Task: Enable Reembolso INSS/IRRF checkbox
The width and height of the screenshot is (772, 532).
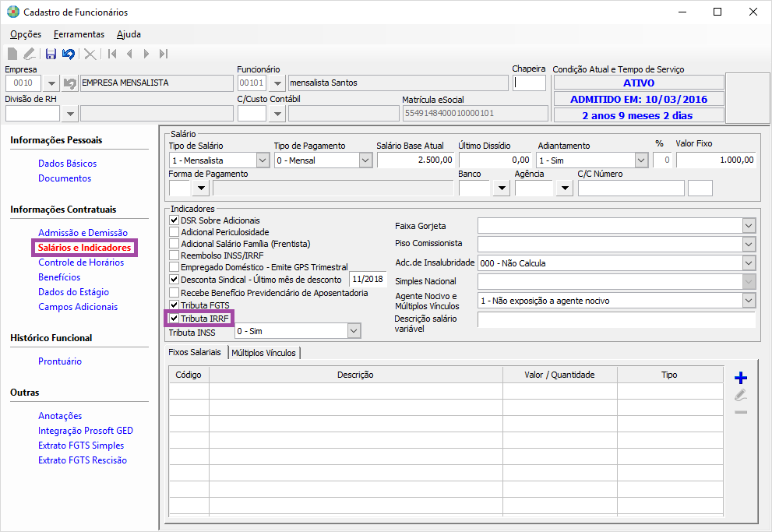Action: (x=174, y=255)
